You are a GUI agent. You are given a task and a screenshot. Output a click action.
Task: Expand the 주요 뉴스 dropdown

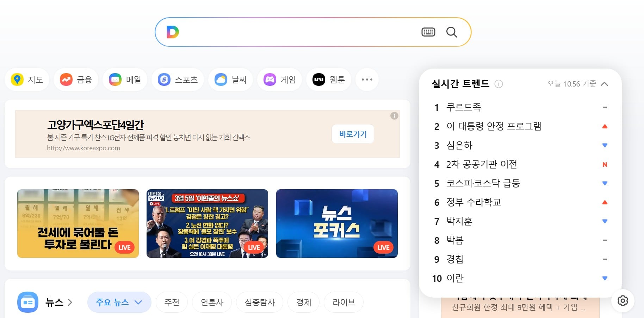click(119, 302)
